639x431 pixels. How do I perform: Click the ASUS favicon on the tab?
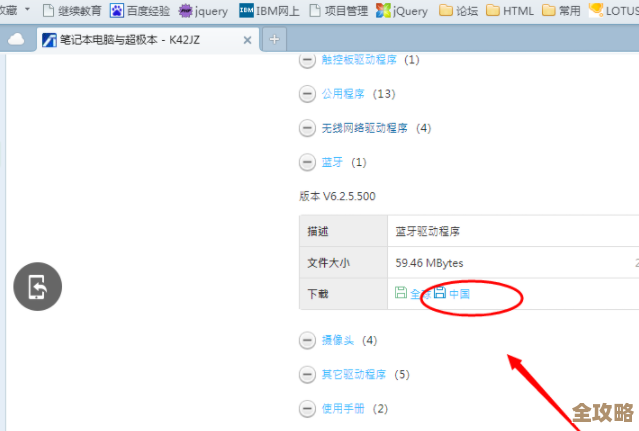tap(49, 40)
